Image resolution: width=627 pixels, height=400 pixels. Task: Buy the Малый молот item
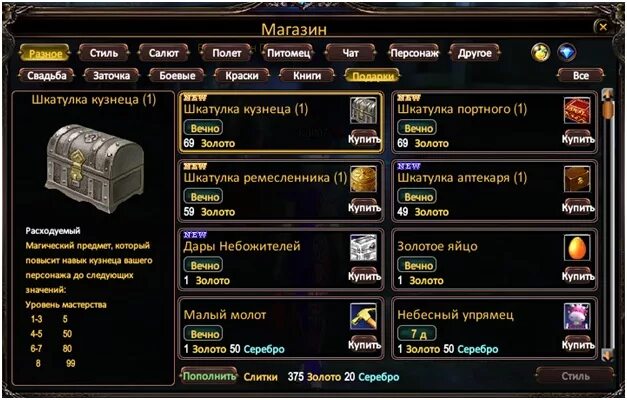point(364,344)
